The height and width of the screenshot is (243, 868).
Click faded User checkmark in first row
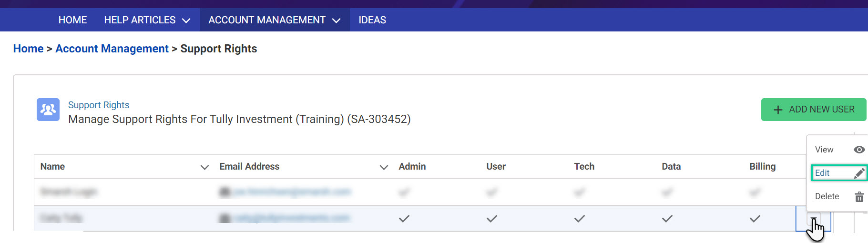pos(492,192)
